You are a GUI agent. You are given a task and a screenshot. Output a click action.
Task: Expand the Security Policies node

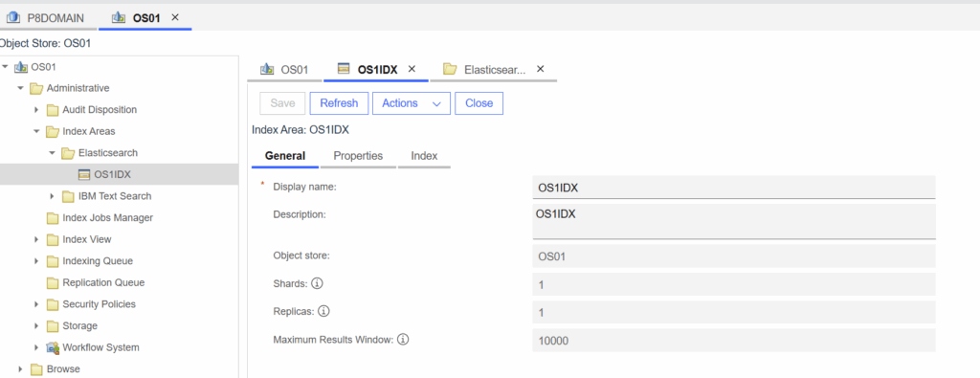(36, 304)
